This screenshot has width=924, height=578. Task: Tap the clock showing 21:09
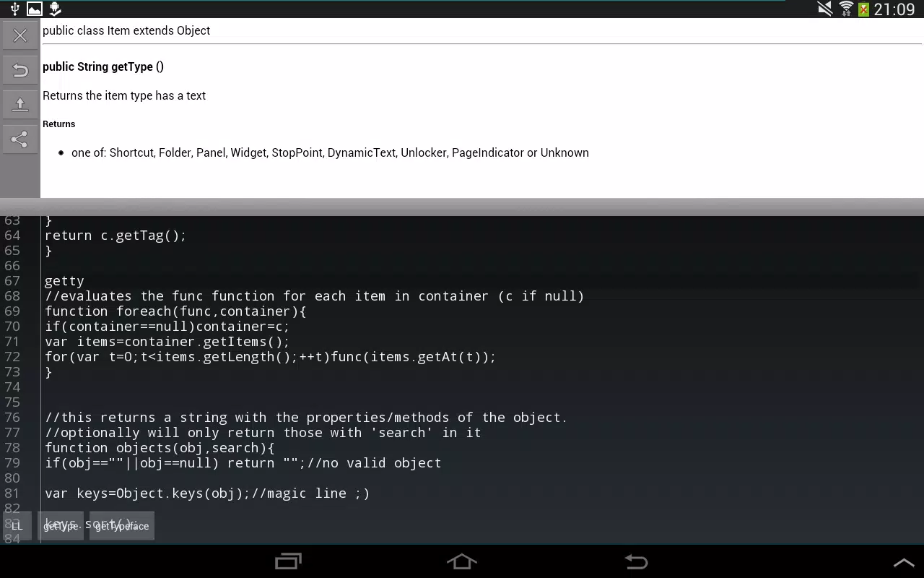(894, 9)
